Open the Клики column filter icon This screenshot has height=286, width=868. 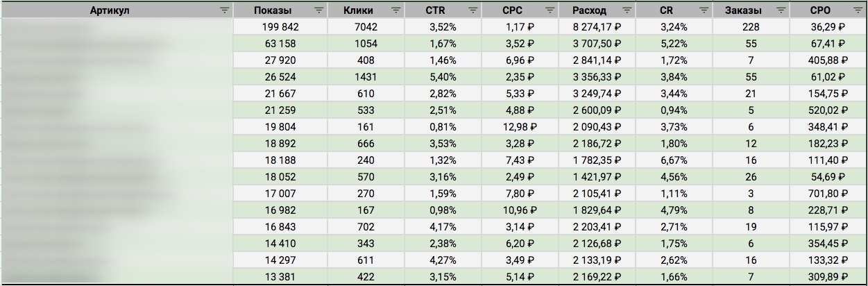pos(395,10)
